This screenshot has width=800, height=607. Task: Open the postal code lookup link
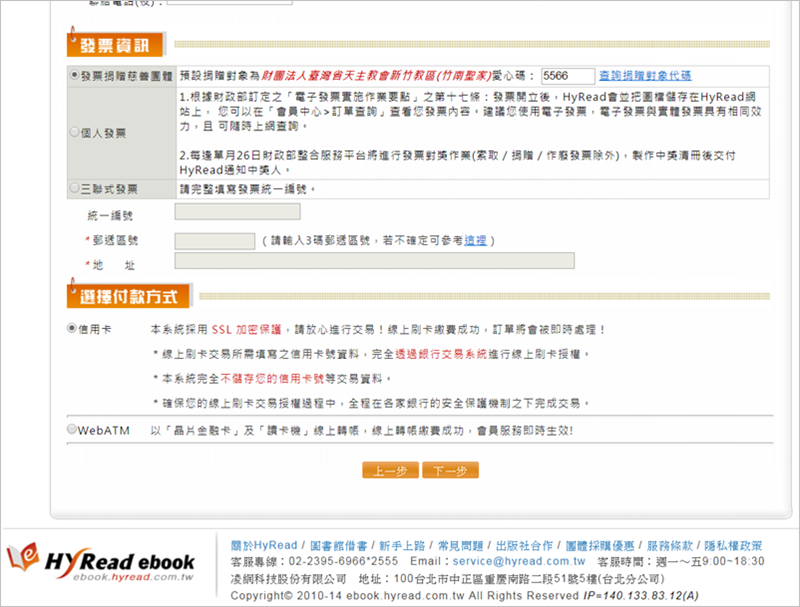(474, 241)
